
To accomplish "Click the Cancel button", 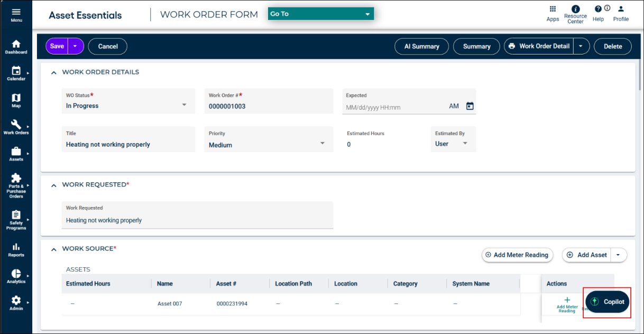I will [108, 47].
